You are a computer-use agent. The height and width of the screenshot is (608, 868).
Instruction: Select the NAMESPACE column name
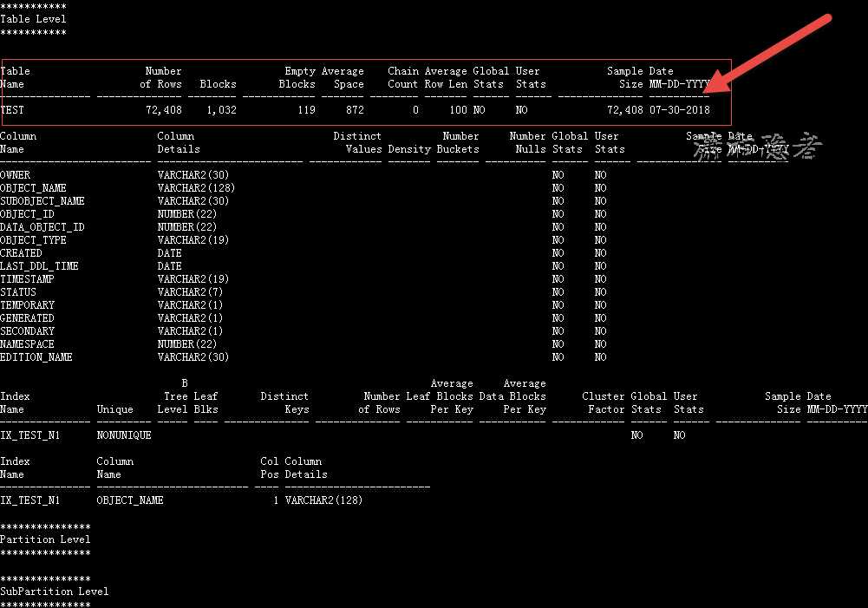coord(27,344)
